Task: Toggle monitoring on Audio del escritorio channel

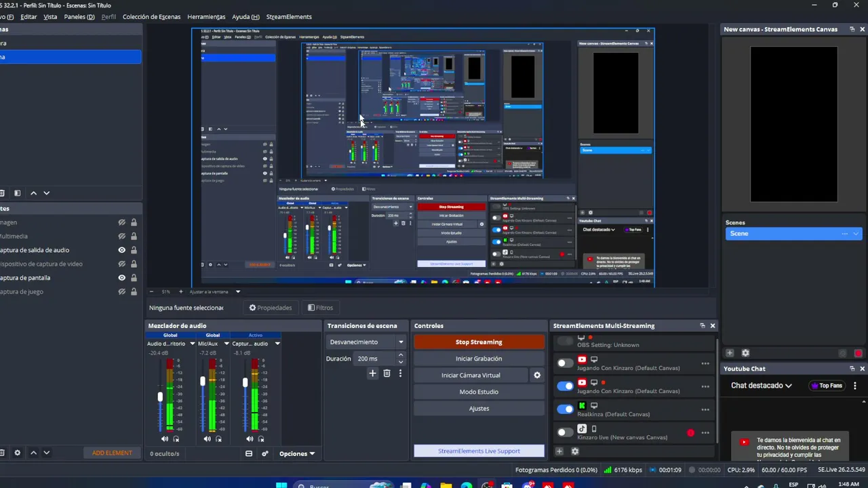Action: click(176, 439)
